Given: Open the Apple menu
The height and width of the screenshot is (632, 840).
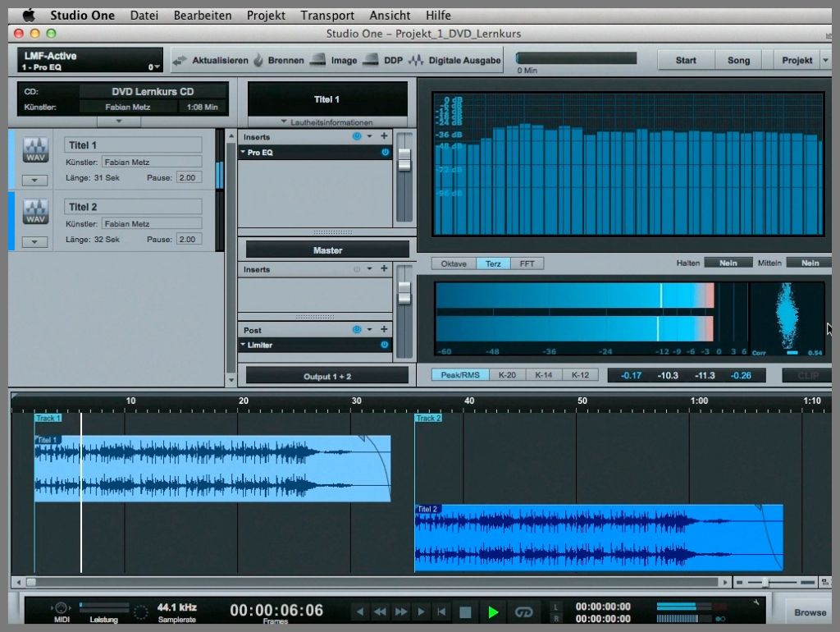Looking at the screenshot, I should click(28, 15).
